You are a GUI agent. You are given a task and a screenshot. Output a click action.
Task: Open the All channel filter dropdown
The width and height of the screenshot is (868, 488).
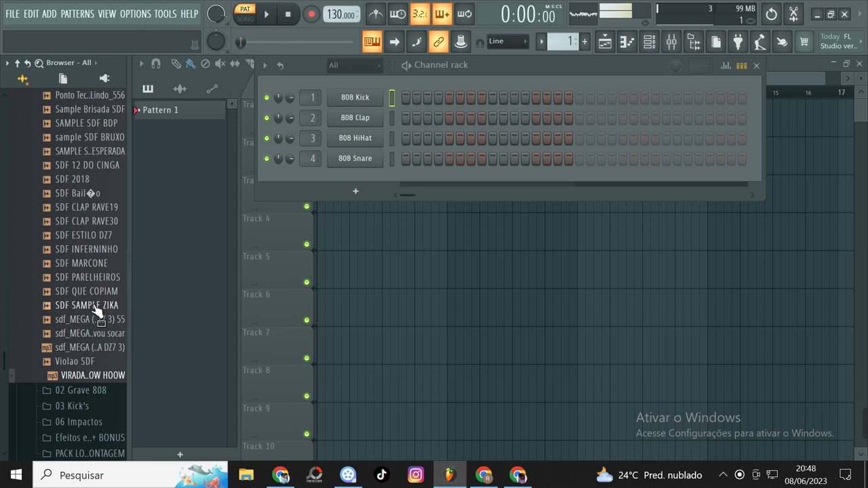(x=354, y=65)
